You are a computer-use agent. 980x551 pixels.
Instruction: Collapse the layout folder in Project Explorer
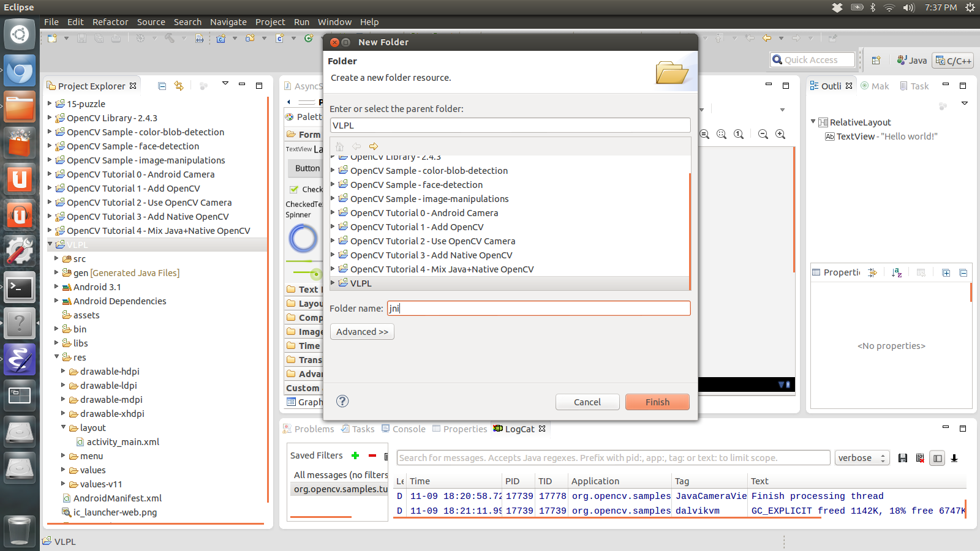63,427
